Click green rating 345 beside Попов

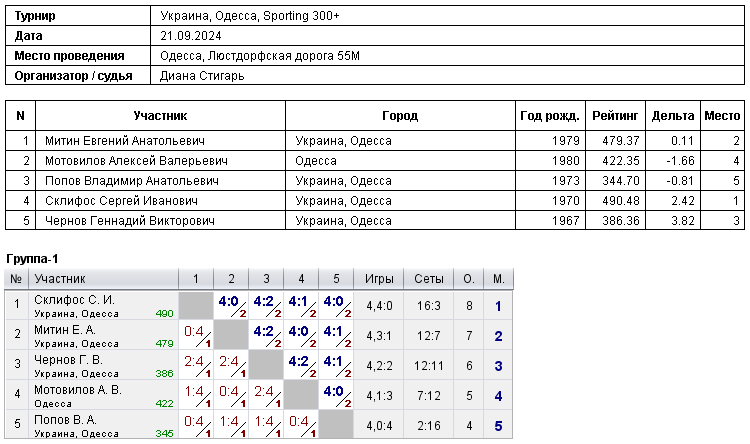click(164, 433)
